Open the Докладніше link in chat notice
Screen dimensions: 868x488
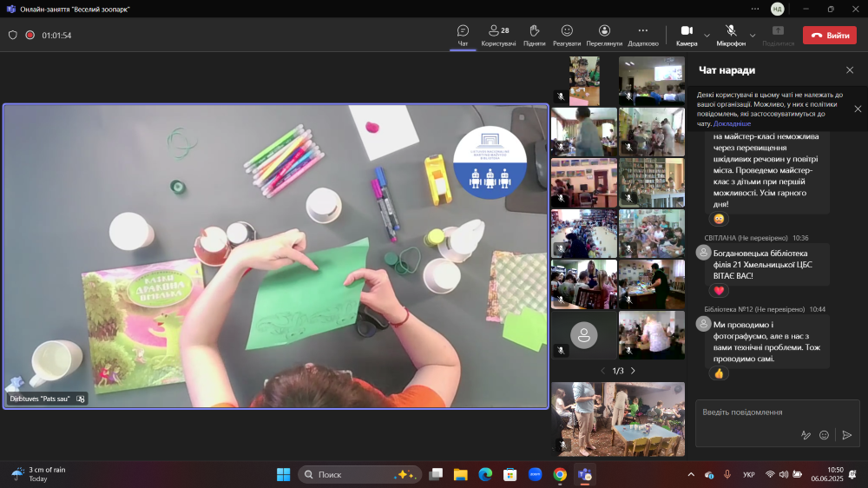coord(732,123)
